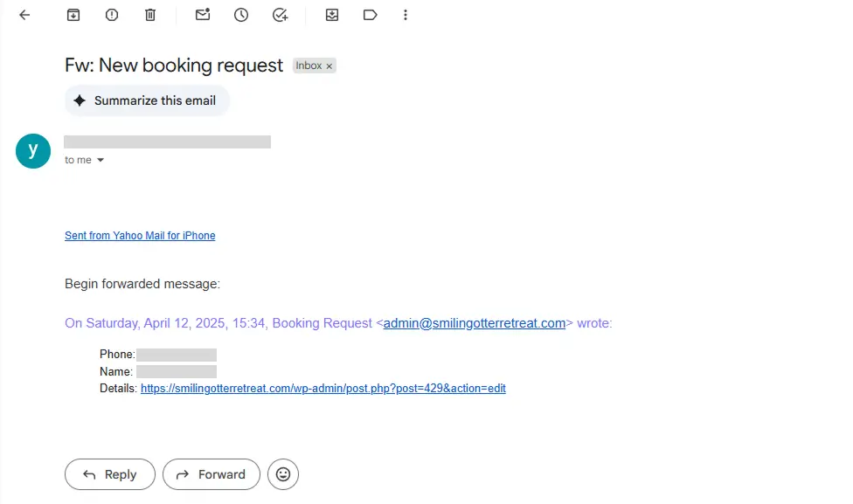
Task: Mark the email as unread
Action: [x=203, y=15]
